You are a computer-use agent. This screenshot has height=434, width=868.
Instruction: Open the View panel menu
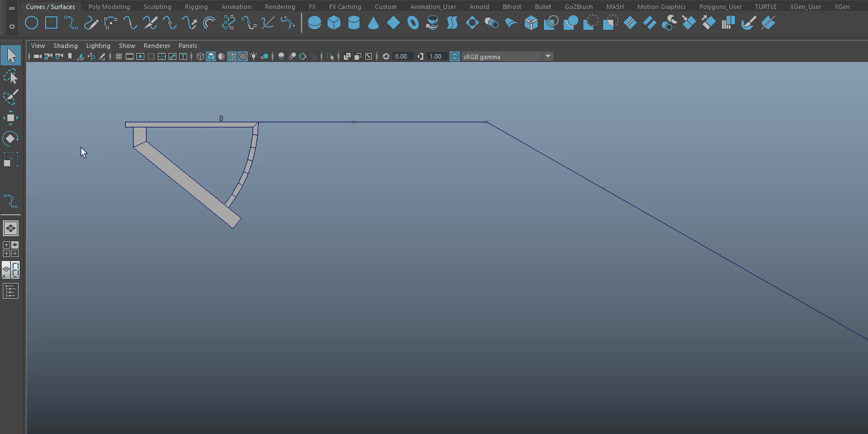38,46
